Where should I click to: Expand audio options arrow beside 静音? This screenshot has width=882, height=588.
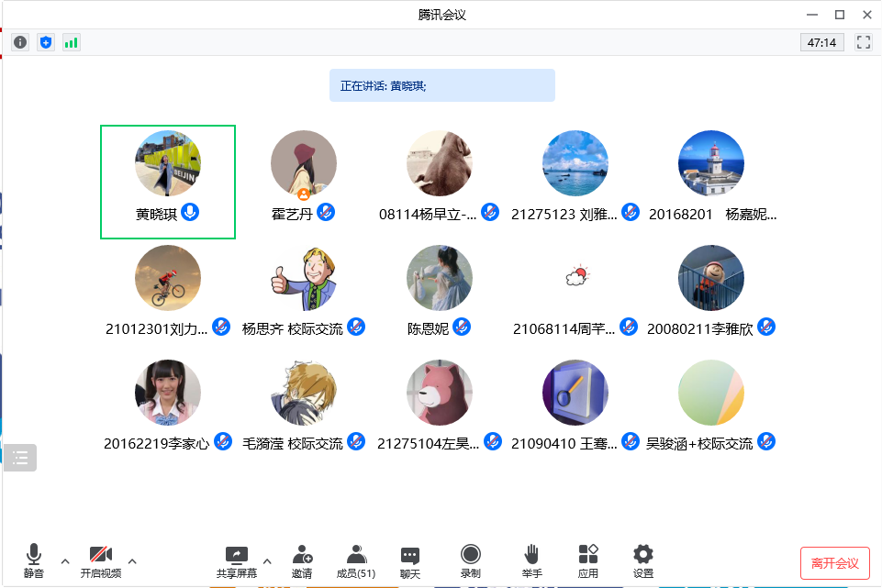[64, 560]
